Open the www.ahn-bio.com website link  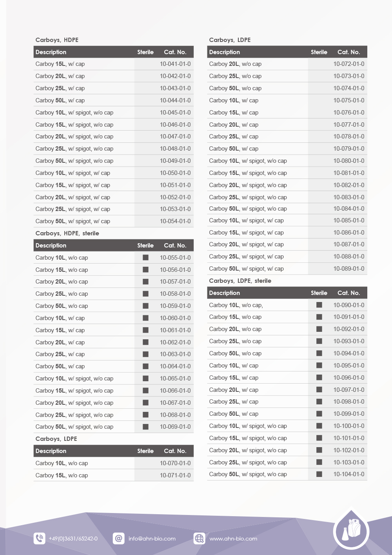click(233, 539)
